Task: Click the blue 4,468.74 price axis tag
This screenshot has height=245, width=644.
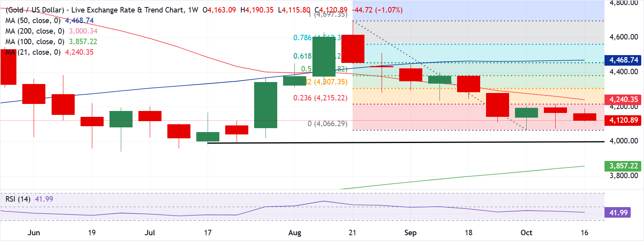Action: 624,60
